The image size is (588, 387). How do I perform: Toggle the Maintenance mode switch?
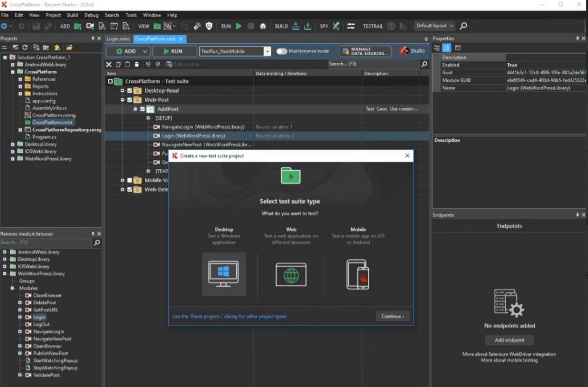click(282, 51)
